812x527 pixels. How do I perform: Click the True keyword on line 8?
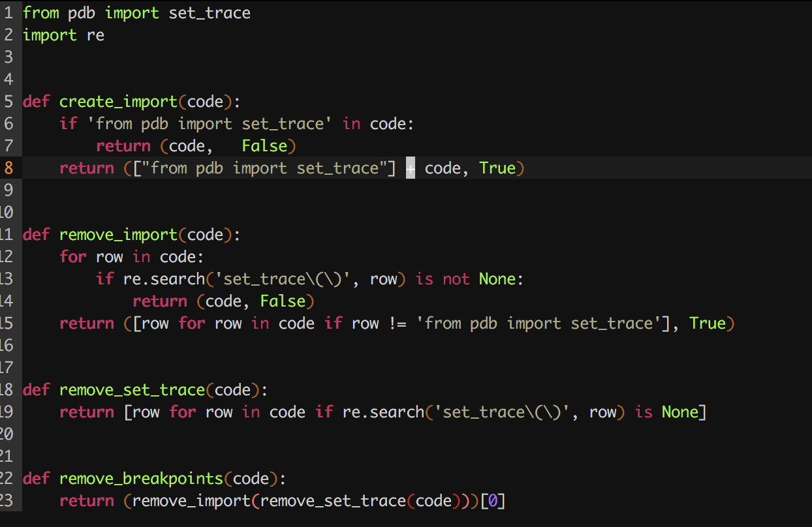pos(497,168)
